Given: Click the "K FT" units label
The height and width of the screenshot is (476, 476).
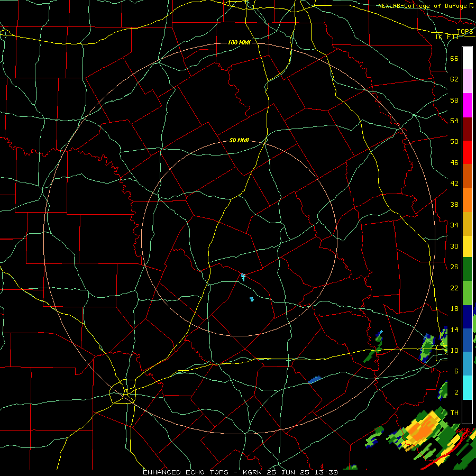Looking at the screenshot, I should point(447,36).
